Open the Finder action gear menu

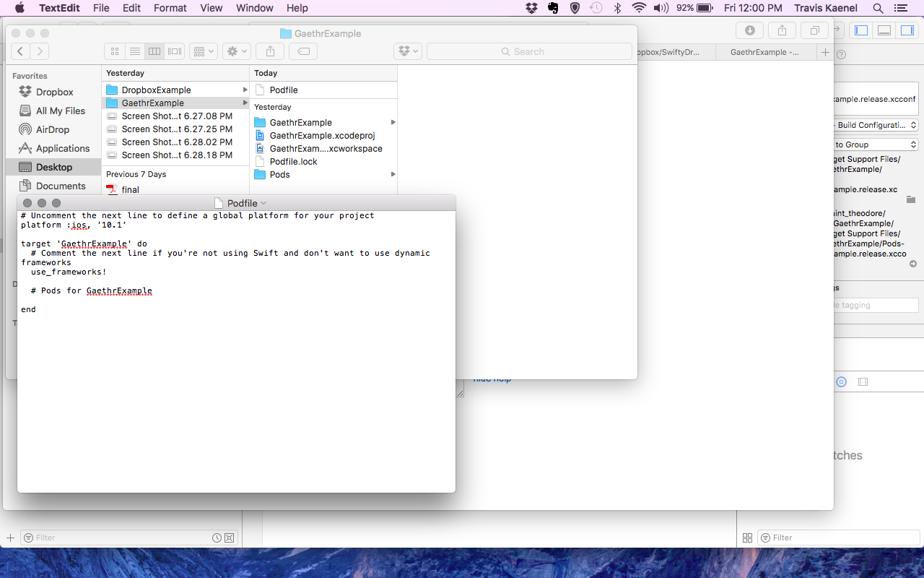(x=236, y=51)
